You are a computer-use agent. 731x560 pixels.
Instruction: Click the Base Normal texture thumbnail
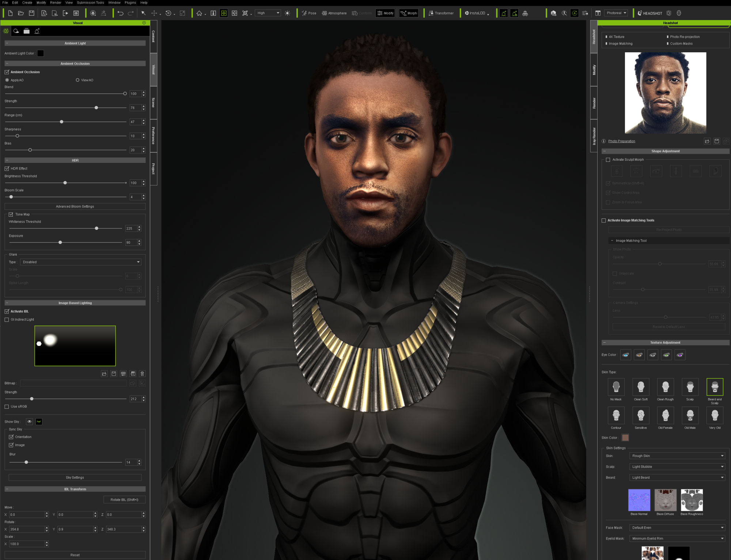[639, 500]
